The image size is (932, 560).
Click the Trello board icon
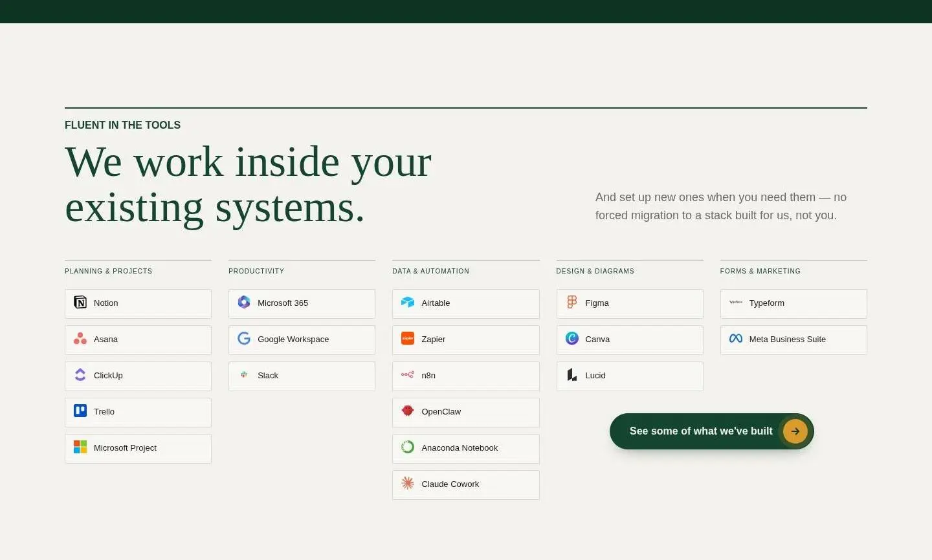click(80, 411)
